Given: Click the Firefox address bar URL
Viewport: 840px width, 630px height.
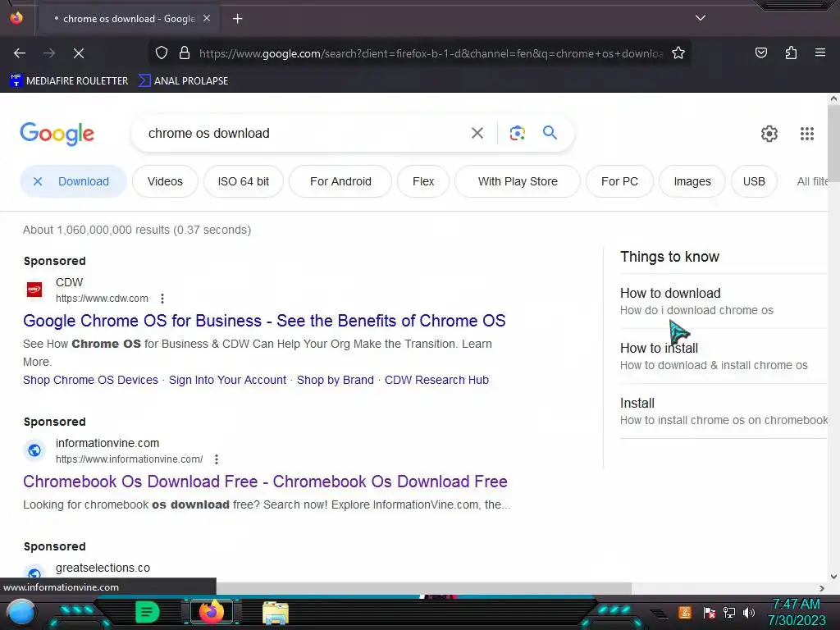Looking at the screenshot, I should point(431,53).
